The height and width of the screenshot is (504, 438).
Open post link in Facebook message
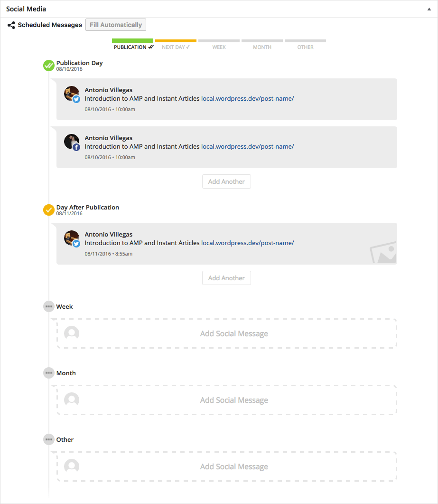pos(247,147)
